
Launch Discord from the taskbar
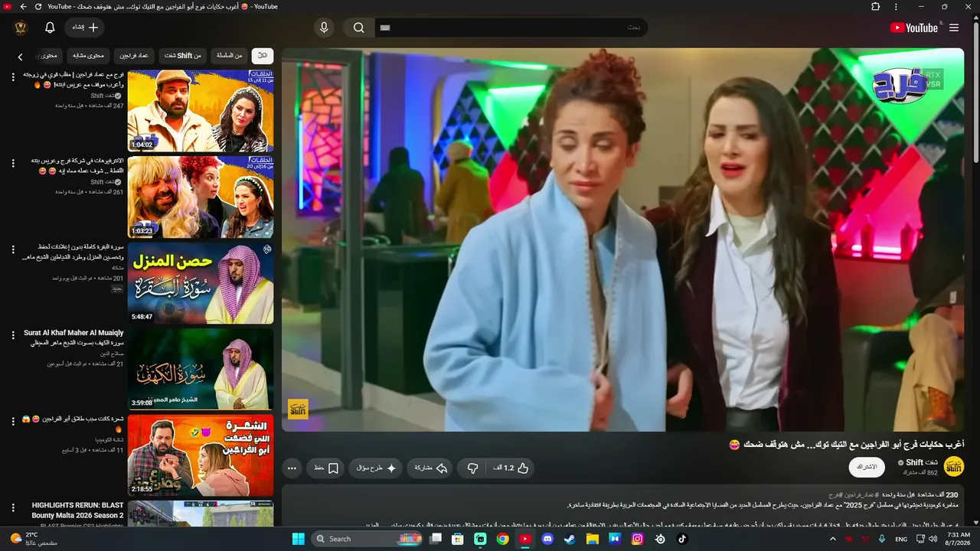(x=547, y=539)
